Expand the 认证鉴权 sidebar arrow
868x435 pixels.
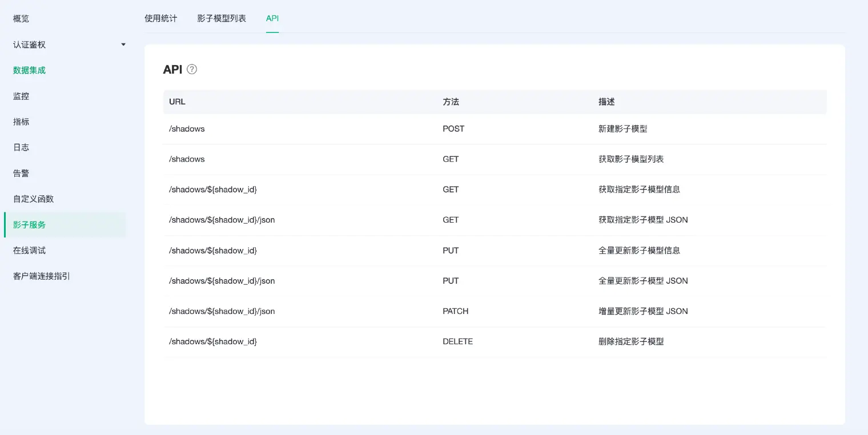[123, 45]
